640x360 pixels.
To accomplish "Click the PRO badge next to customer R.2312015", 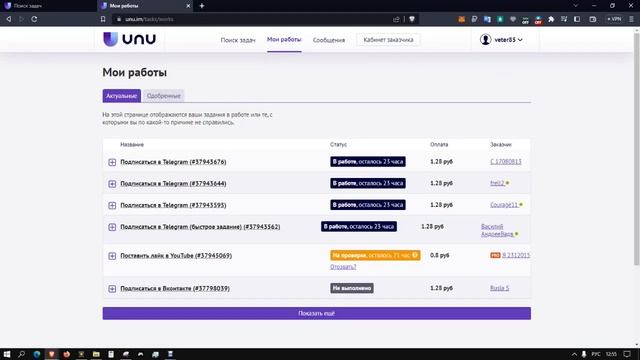I will click(x=495, y=256).
